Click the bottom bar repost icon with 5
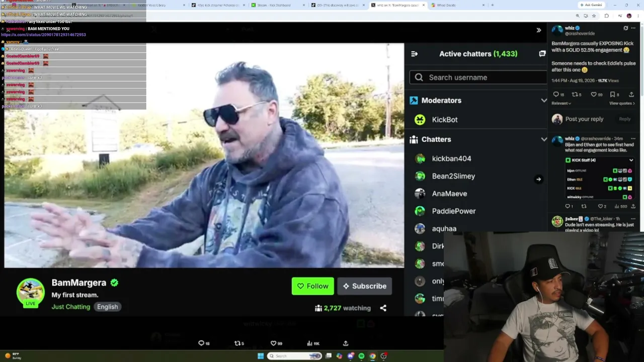644x362 pixels. 237,343
